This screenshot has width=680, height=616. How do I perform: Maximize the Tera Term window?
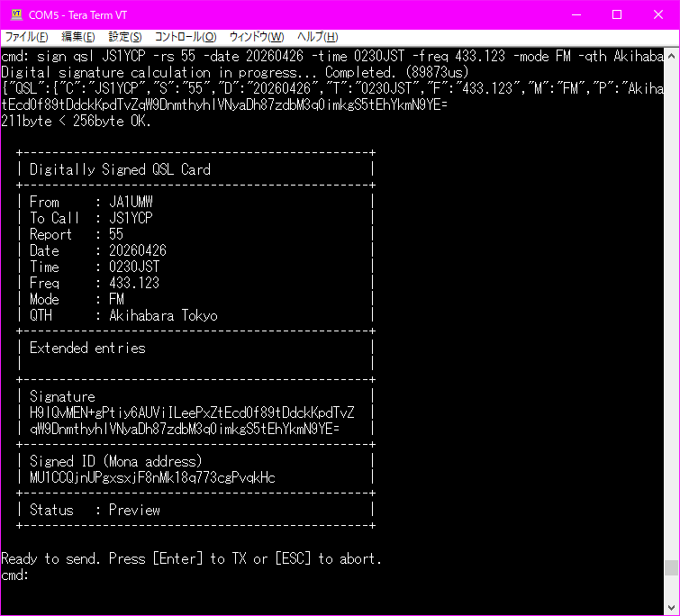coord(617,14)
